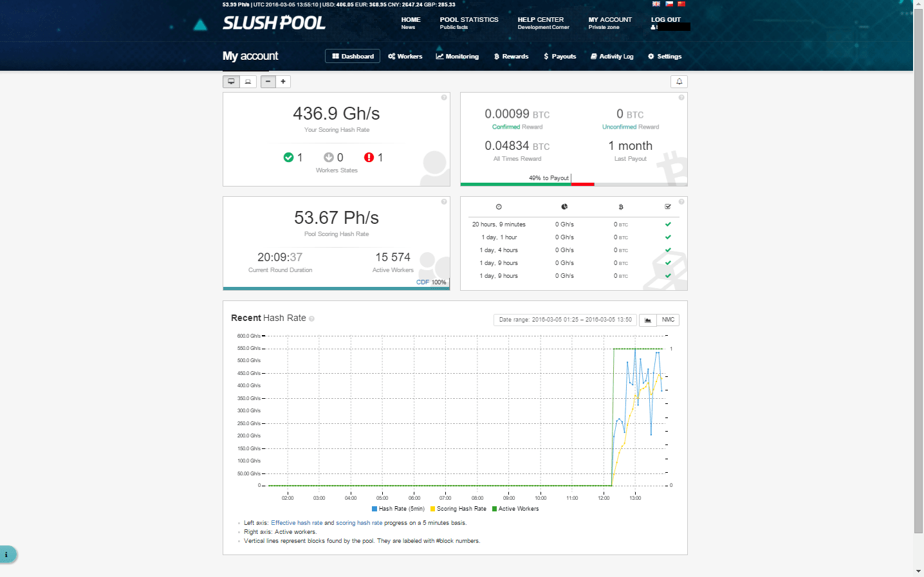Open help for the rounds table card
924x577 pixels.
681,202
